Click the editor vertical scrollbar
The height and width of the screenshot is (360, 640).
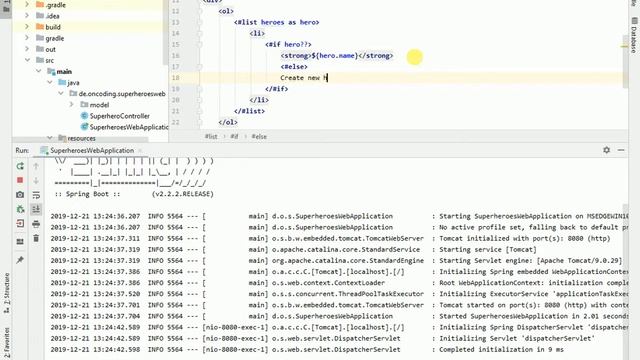pos(625,61)
